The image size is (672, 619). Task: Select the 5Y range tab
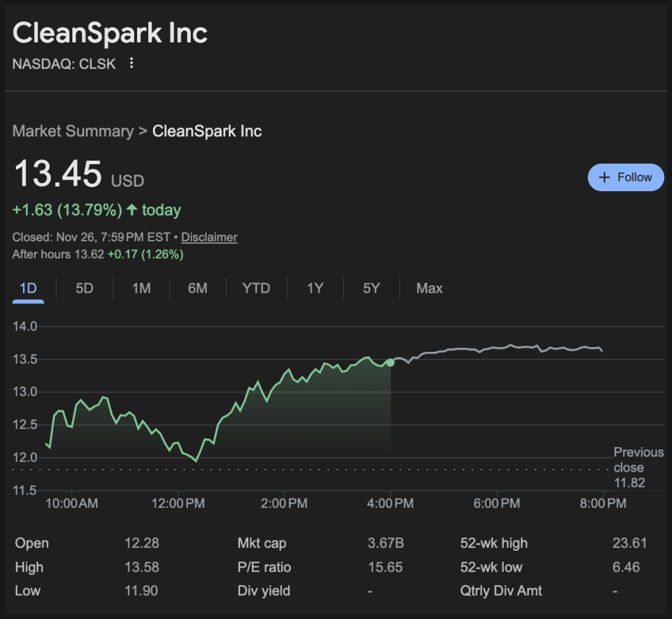[x=371, y=288]
